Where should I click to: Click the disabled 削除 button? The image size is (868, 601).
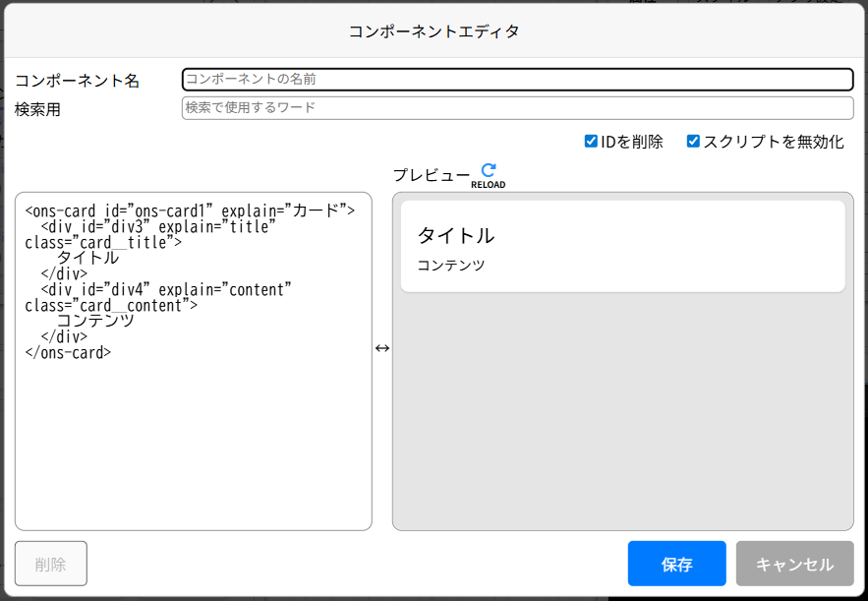click(50, 564)
